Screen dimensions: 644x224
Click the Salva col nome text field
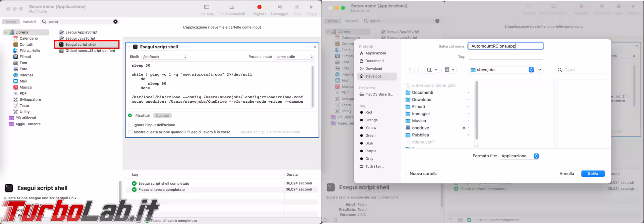tap(505, 46)
